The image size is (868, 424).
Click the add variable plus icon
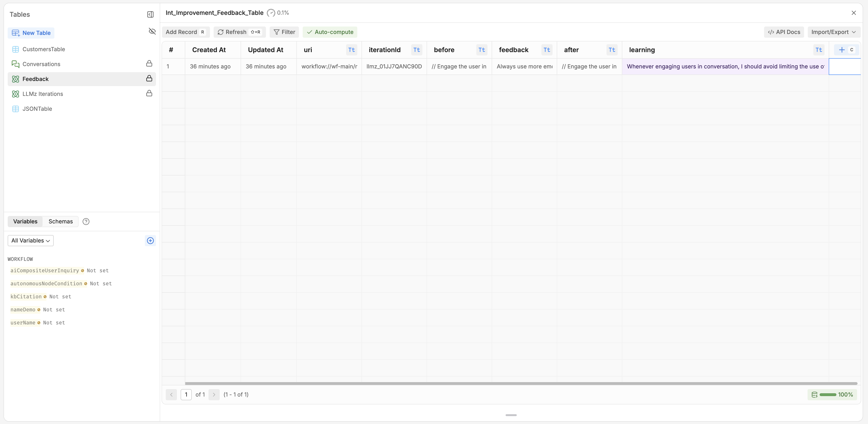click(x=150, y=240)
